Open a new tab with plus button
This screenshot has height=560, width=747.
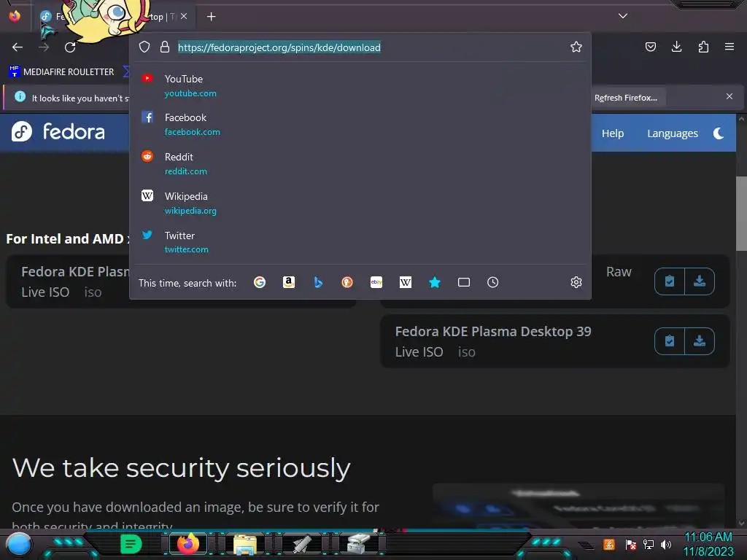[211, 17]
